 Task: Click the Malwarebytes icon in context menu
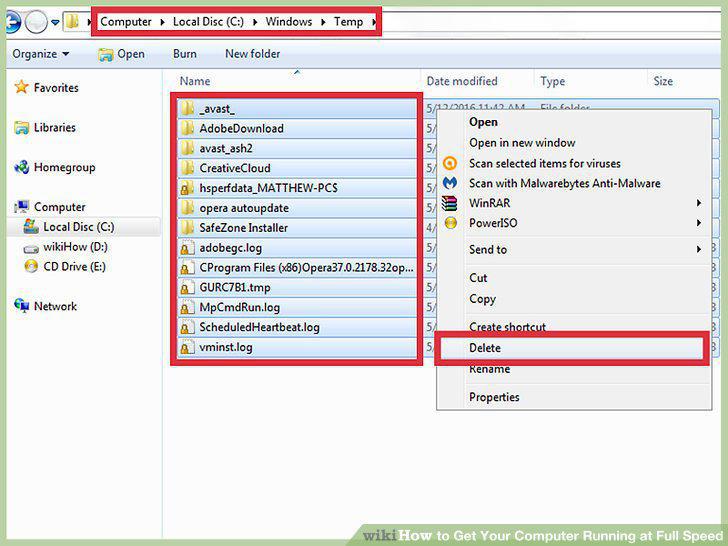tap(450, 183)
